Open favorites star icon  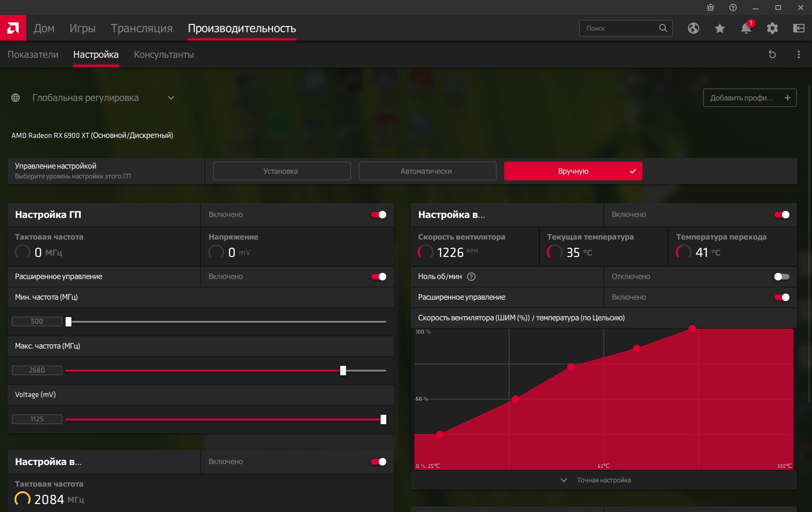click(720, 28)
